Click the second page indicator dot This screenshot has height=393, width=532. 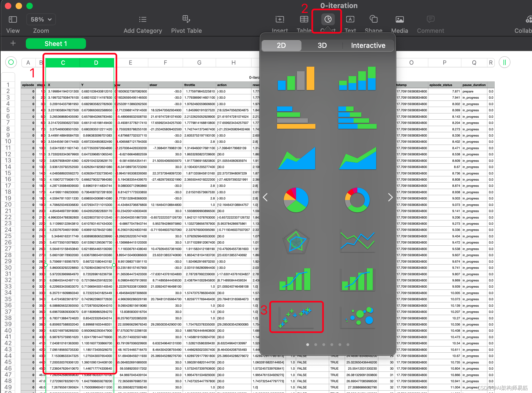pyautogui.click(x=316, y=345)
